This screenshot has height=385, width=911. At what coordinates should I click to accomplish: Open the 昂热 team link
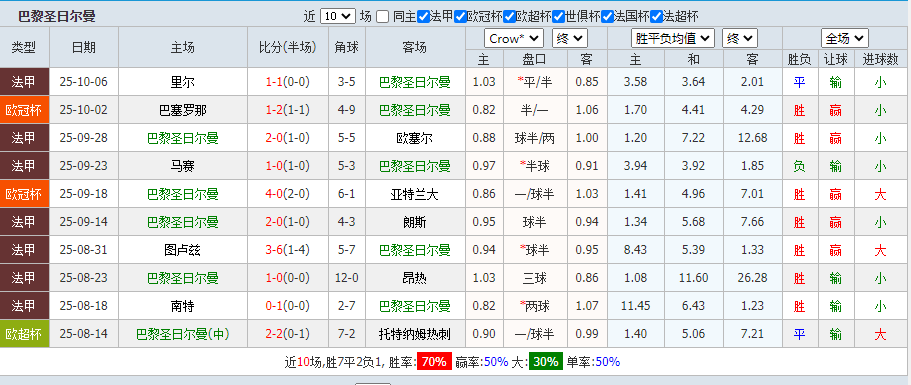coord(415,278)
